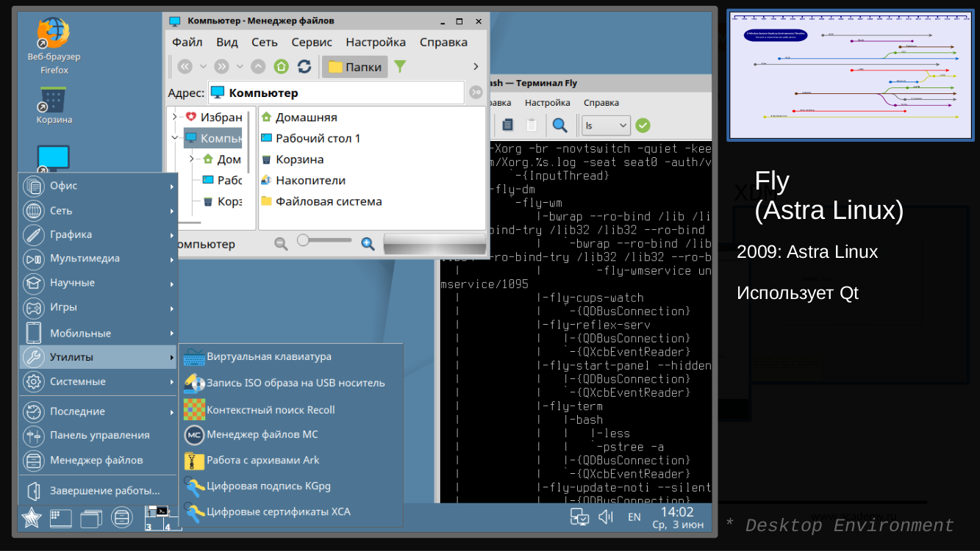Run the ls command via green checkmark icon

coord(643,125)
